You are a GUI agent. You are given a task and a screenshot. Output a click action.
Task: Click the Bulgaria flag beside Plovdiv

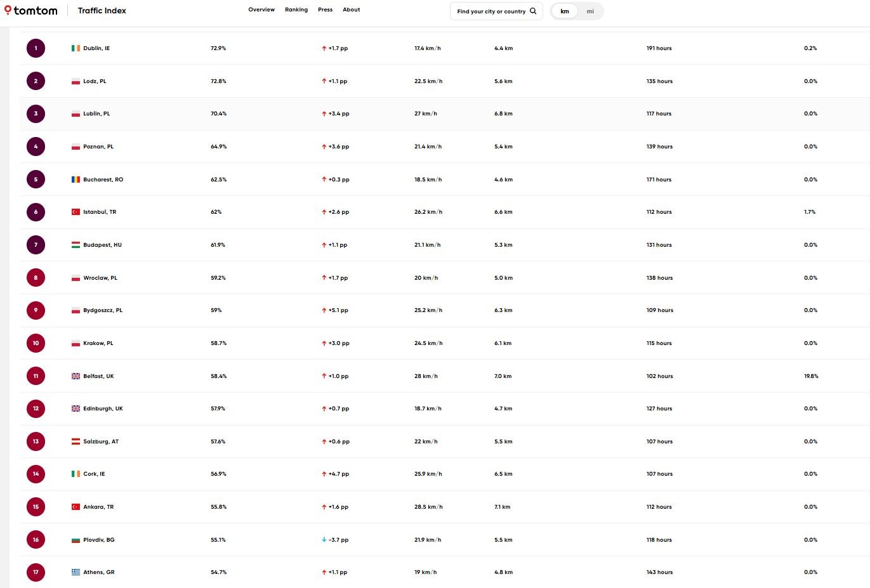point(76,540)
